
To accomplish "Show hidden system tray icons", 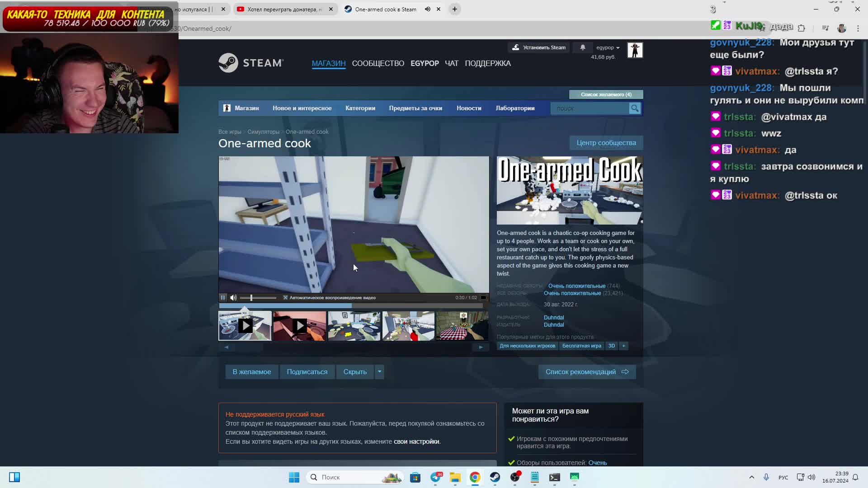I will (x=751, y=477).
